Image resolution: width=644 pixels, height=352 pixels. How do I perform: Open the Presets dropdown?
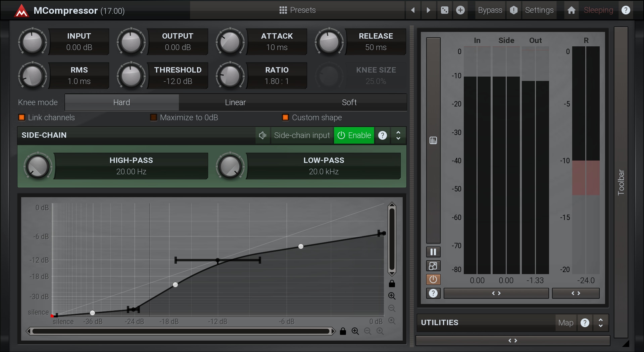(x=297, y=10)
